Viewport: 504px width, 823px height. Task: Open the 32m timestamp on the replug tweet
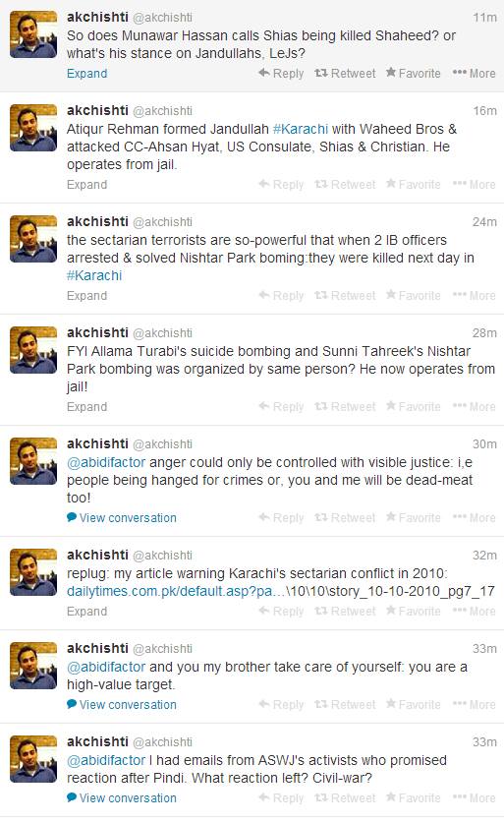point(484,556)
